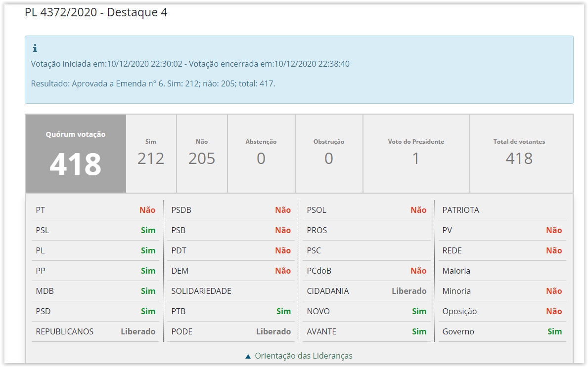This screenshot has width=588, height=367.
Task: Select the Governo orientation row
Action: [502, 331]
